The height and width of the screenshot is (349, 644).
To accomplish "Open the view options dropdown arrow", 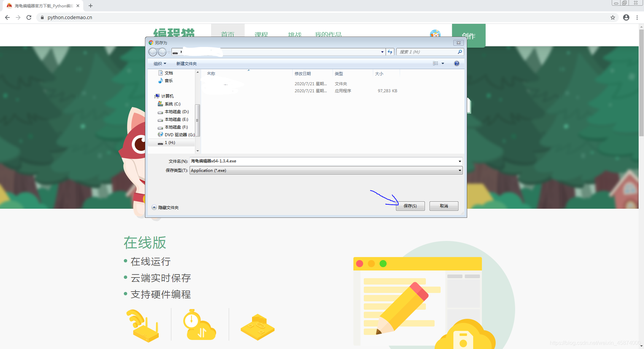I will [x=443, y=63].
